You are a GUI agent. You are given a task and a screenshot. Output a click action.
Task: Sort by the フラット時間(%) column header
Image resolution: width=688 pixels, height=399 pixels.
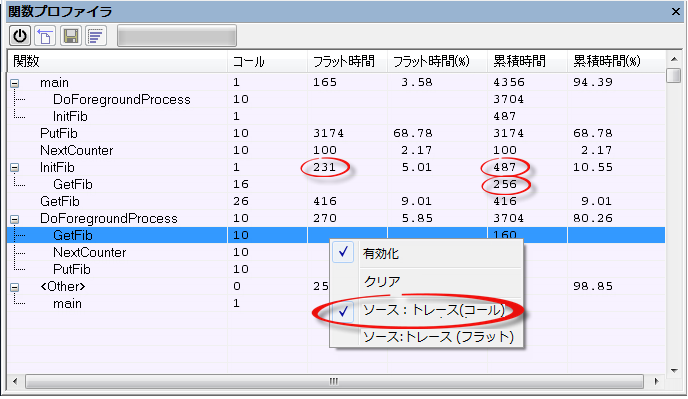click(437, 61)
